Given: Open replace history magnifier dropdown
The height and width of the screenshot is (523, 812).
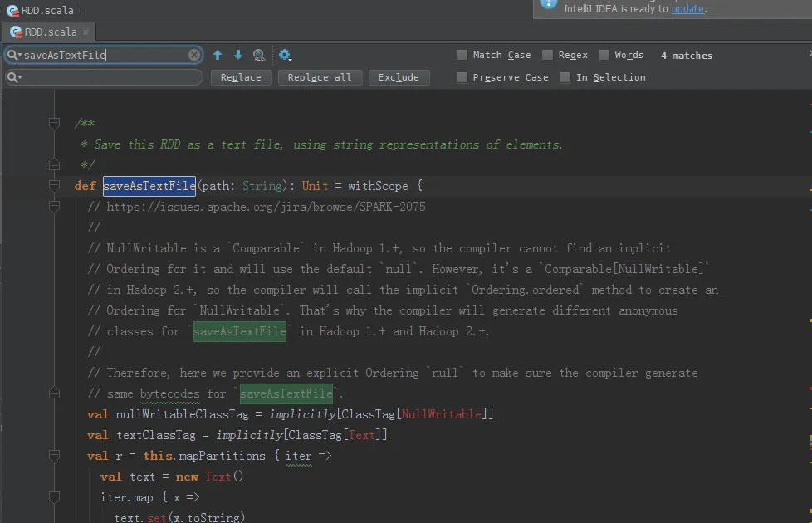Looking at the screenshot, I should (14, 77).
